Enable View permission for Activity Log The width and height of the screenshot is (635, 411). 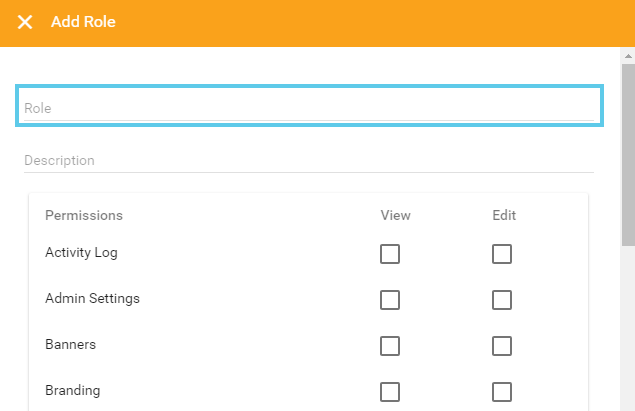(x=390, y=254)
